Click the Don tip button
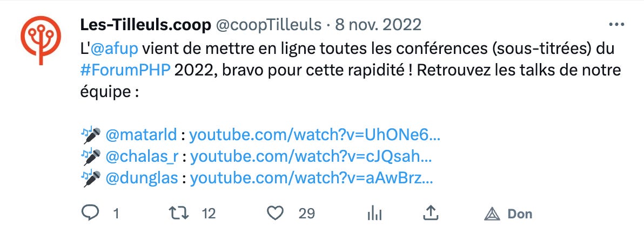 coord(508,214)
